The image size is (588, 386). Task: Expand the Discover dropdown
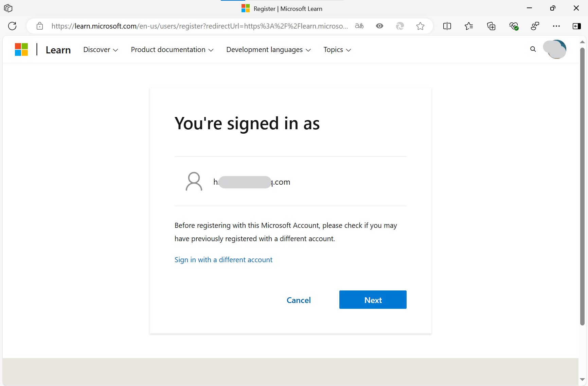(x=101, y=50)
